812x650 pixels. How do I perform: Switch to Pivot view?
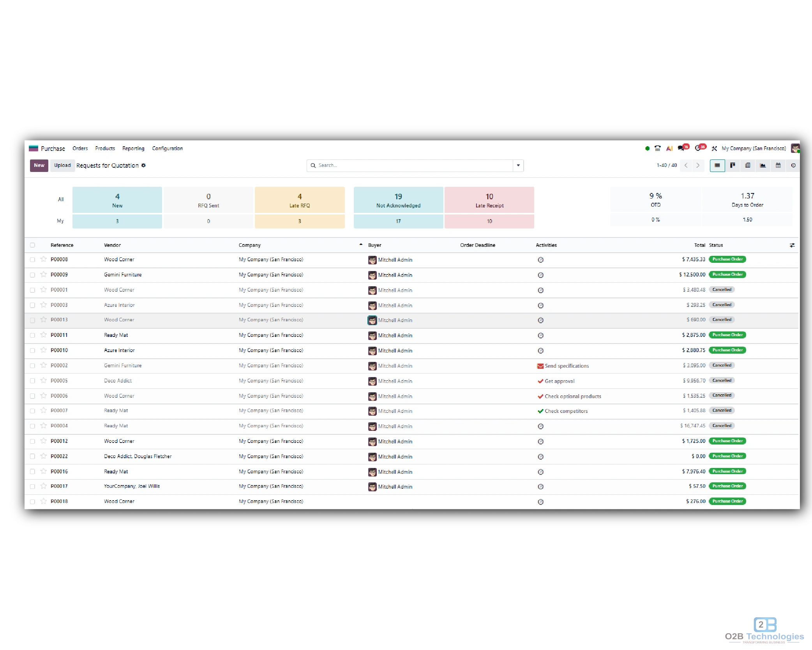tap(747, 165)
